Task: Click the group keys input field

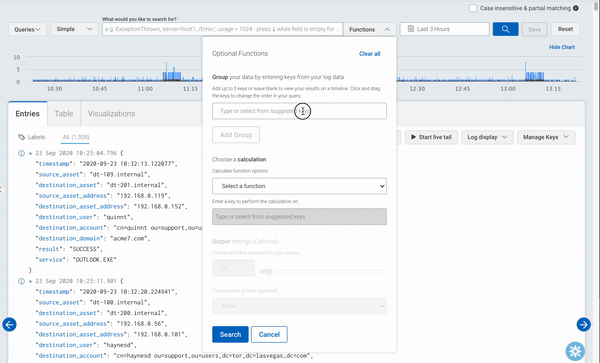Action: coord(299,111)
